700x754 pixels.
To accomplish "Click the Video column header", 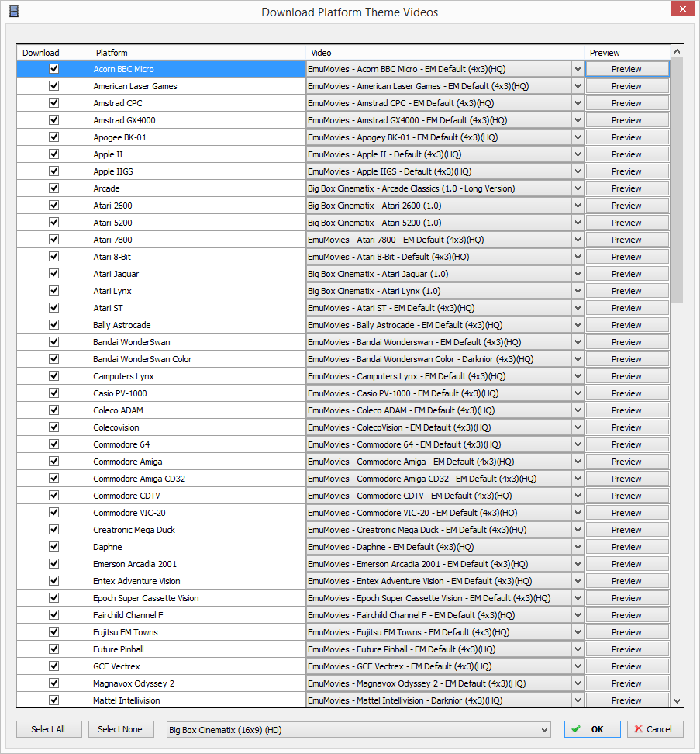I will pyautogui.click(x=446, y=53).
